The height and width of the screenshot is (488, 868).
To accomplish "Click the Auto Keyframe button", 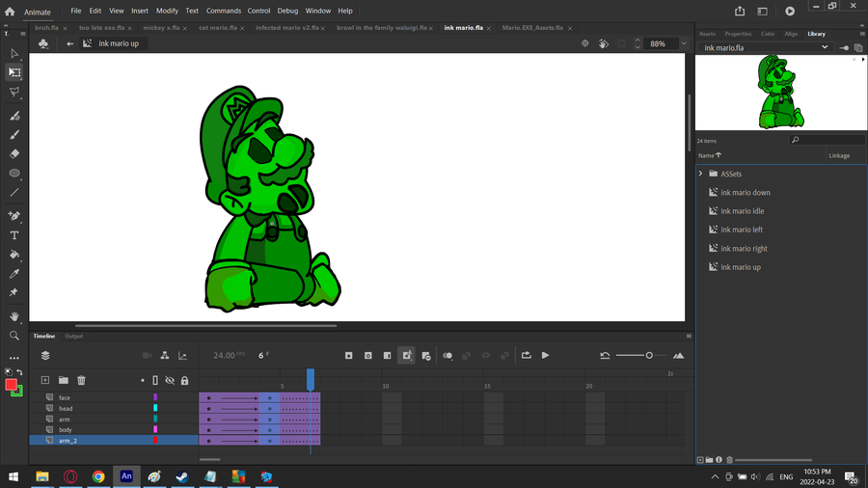I will (407, 355).
